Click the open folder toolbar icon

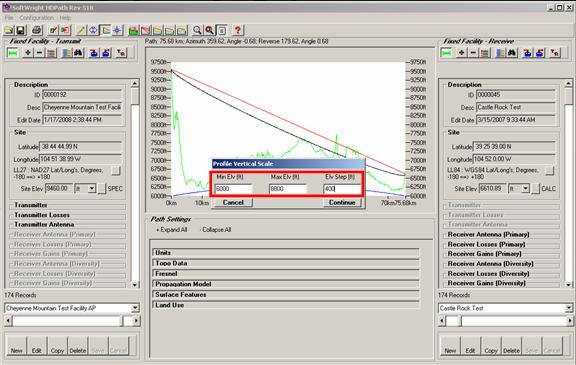9,30
